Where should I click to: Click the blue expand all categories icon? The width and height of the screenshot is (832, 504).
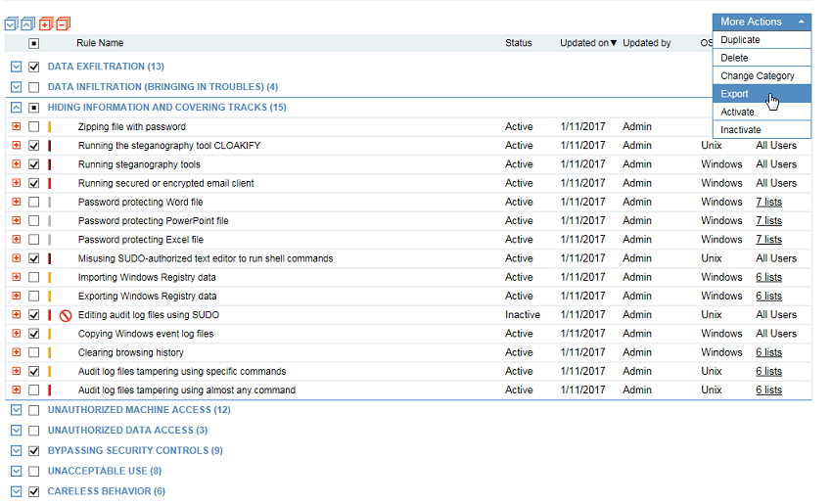coord(12,23)
